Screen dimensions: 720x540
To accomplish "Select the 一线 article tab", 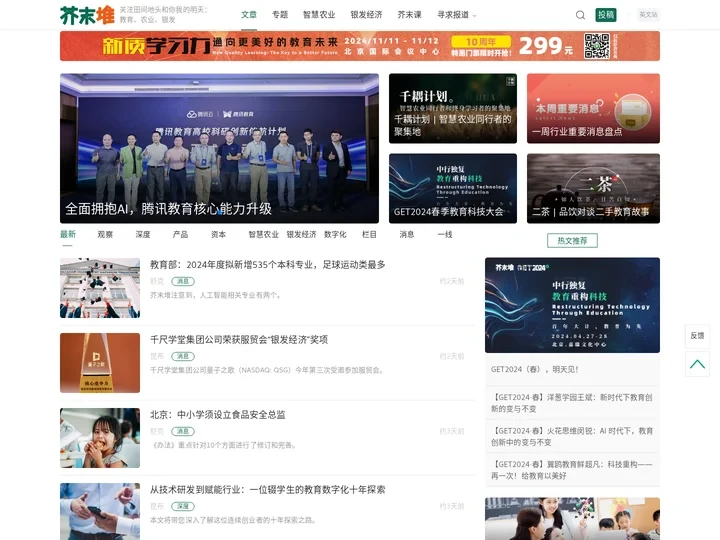I will click(x=445, y=234).
